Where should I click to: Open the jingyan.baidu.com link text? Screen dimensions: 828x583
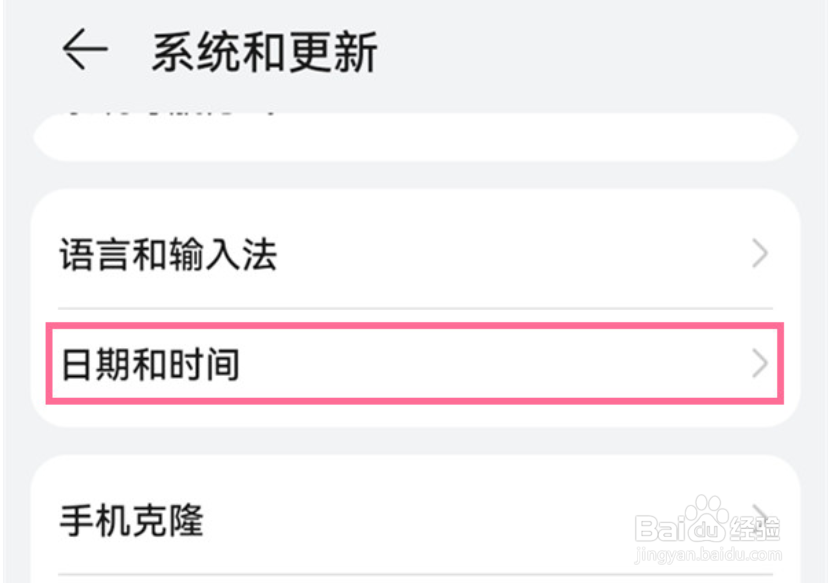pyautogui.click(x=707, y=553)
